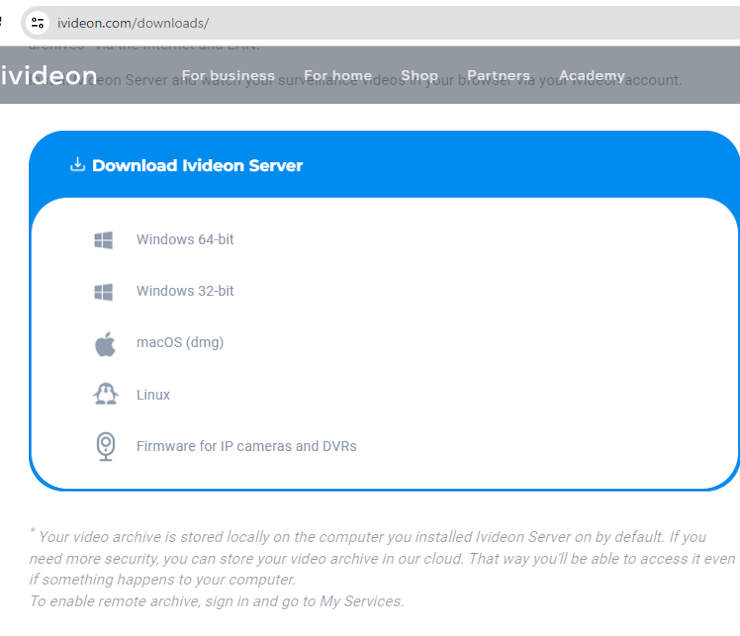Download the macOS (dmg) version
Viewport: 740px width, 636px height.
(x=180, y=343)
